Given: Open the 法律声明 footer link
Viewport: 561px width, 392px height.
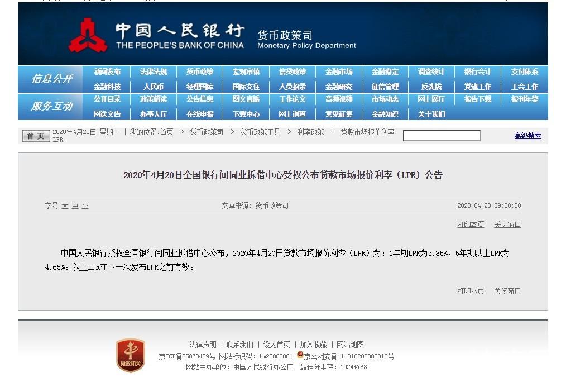Looking at the screenshot, I should [x=203, y=345].
